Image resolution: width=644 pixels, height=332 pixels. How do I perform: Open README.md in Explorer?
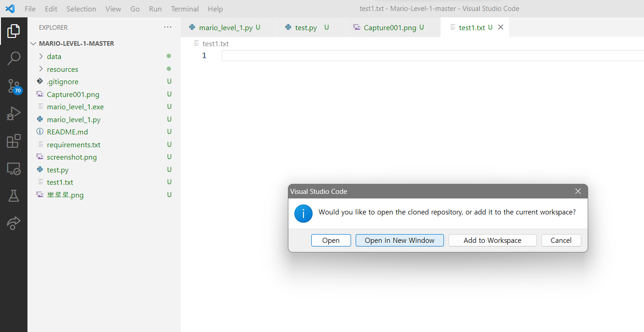(104, 132)
